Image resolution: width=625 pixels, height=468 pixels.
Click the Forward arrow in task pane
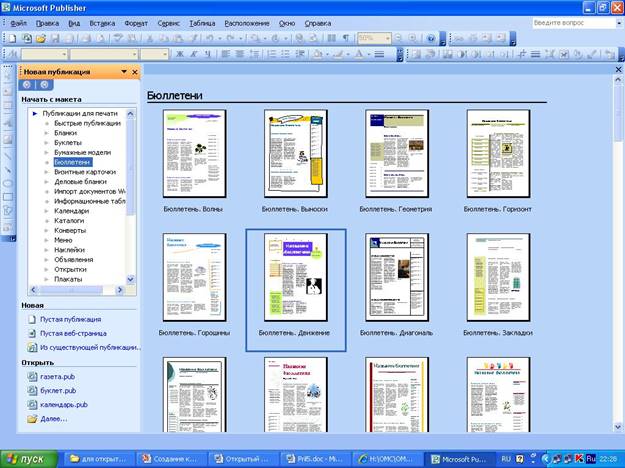44,85
